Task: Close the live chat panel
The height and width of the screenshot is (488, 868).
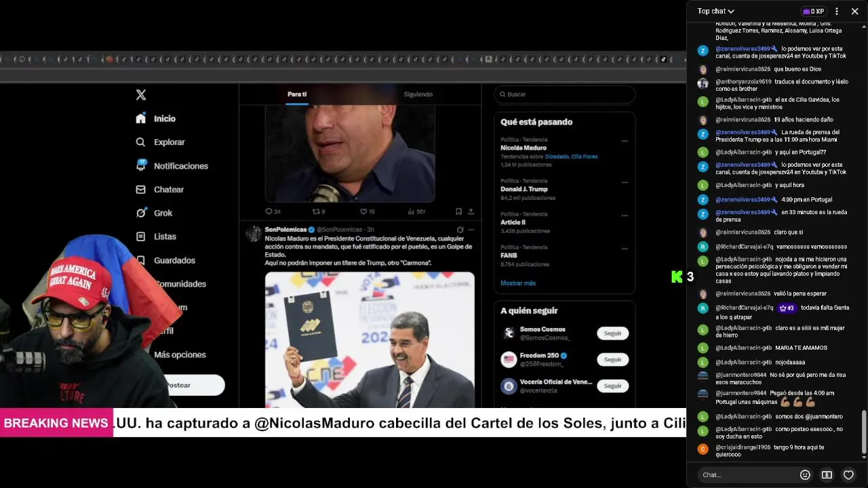Action: click(854, 11)
